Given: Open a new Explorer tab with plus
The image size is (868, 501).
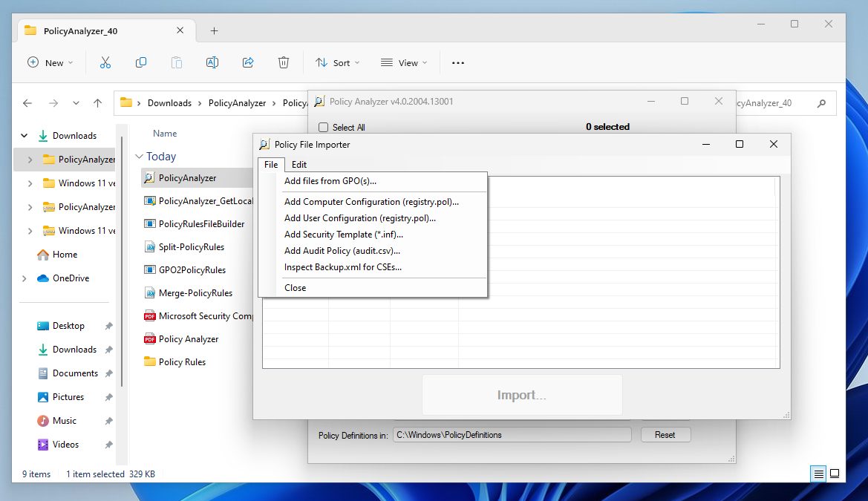Looking at the screenshot, I should click(x=215, y=31).
